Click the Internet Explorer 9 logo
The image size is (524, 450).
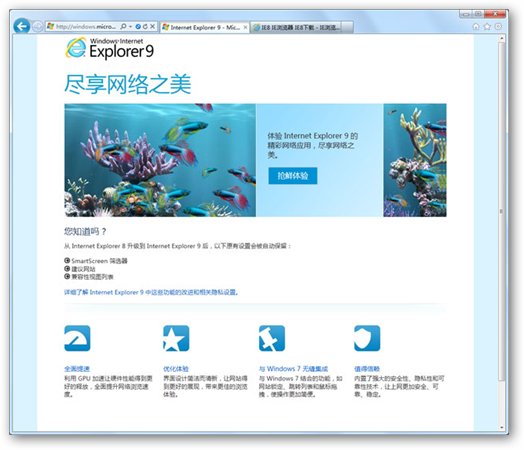[x=110, y=48]
